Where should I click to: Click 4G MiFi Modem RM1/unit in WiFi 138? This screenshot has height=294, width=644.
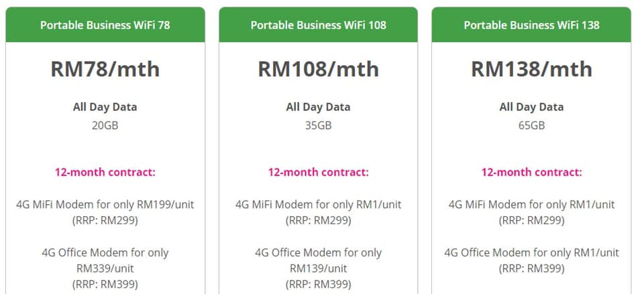coord(531,212)
